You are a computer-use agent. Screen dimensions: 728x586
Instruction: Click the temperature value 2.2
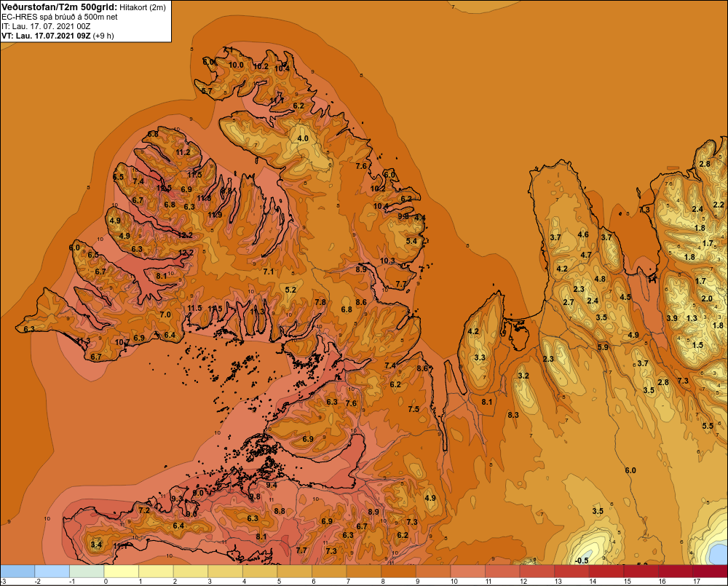[x=719, y=205]
